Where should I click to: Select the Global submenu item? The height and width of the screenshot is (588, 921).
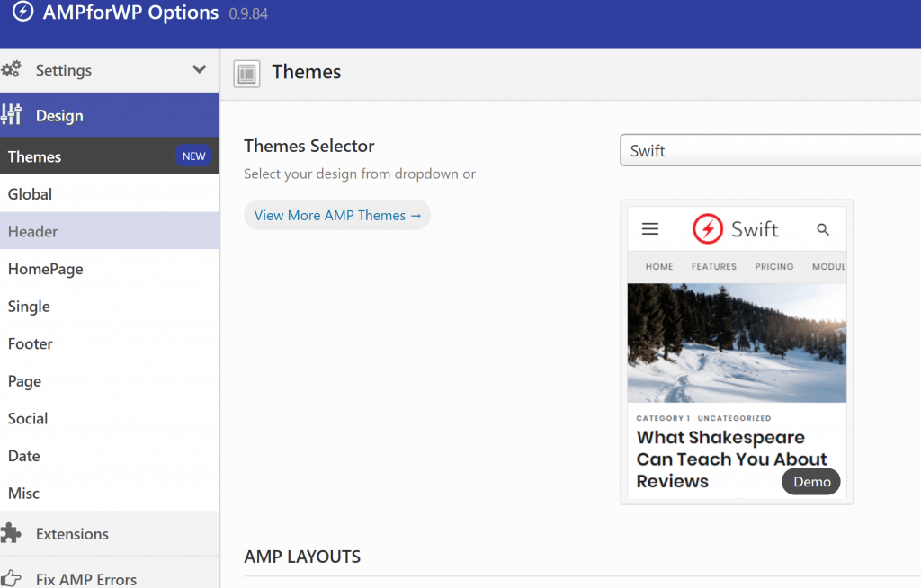coord(110,194)
